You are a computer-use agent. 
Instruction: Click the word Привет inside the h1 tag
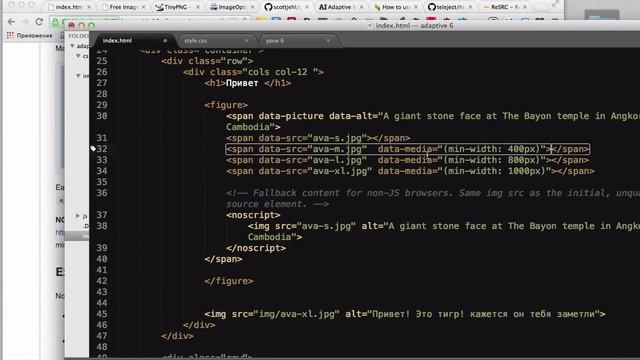point(242,83)
